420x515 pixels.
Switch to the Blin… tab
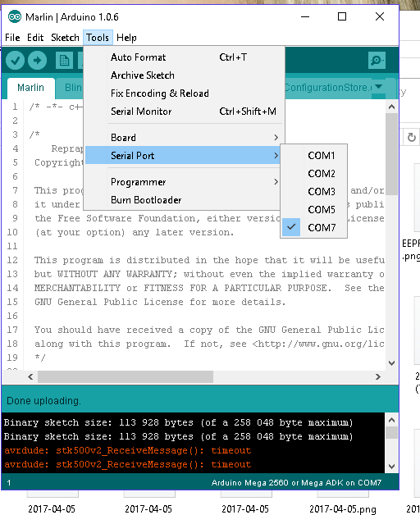[x=70, y=88]
